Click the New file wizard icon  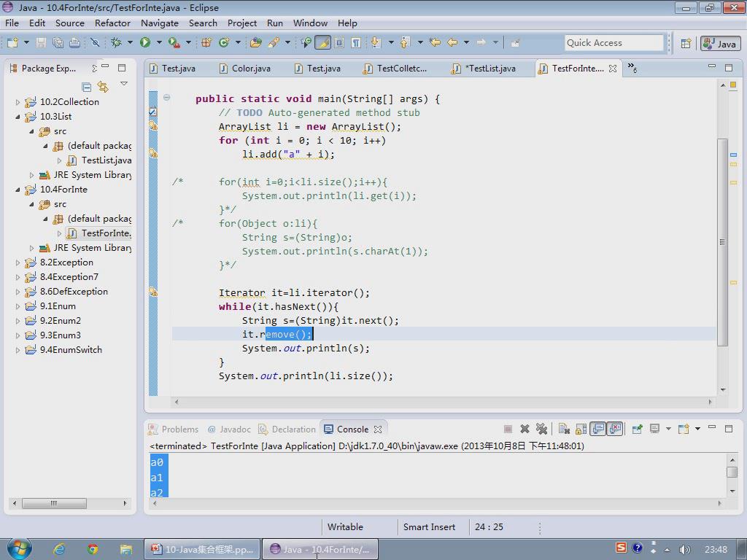point(12,43)
